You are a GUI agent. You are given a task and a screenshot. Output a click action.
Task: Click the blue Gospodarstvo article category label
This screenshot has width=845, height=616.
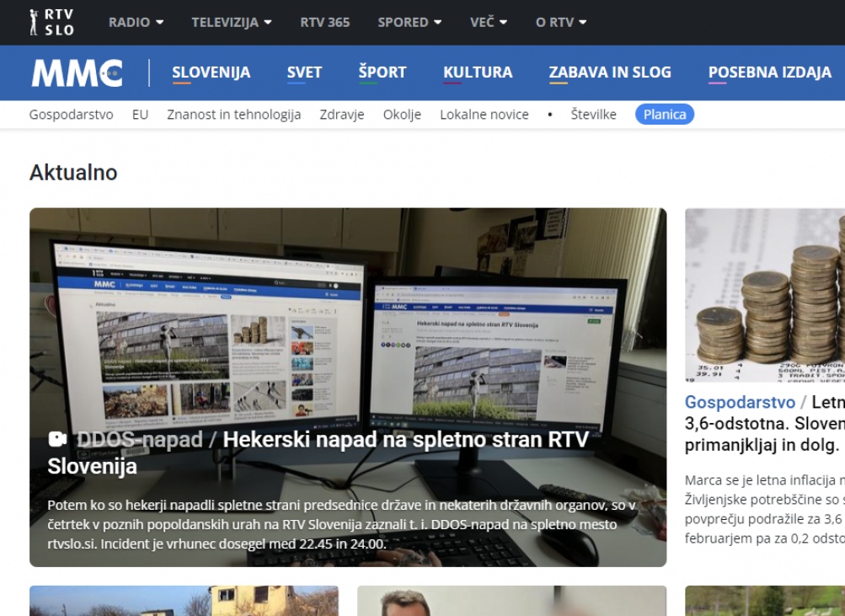pos(740,402)
